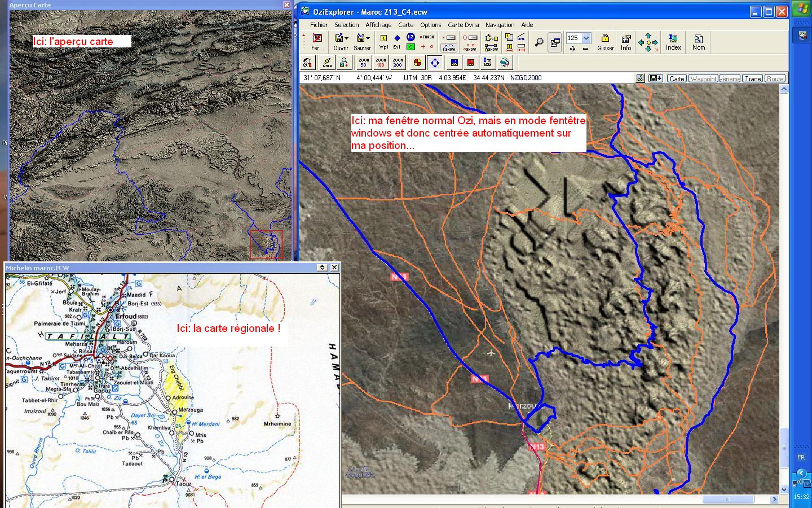Select the waypoint (Wpt) placement tool
The width and height of the screenshot is (812, 508).
[x=383, y=41]
